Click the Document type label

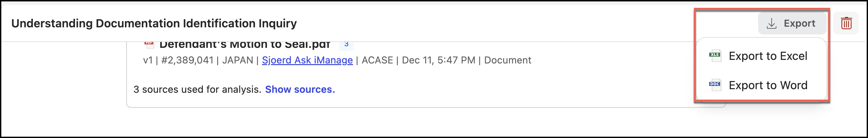(x=507, y=60)
